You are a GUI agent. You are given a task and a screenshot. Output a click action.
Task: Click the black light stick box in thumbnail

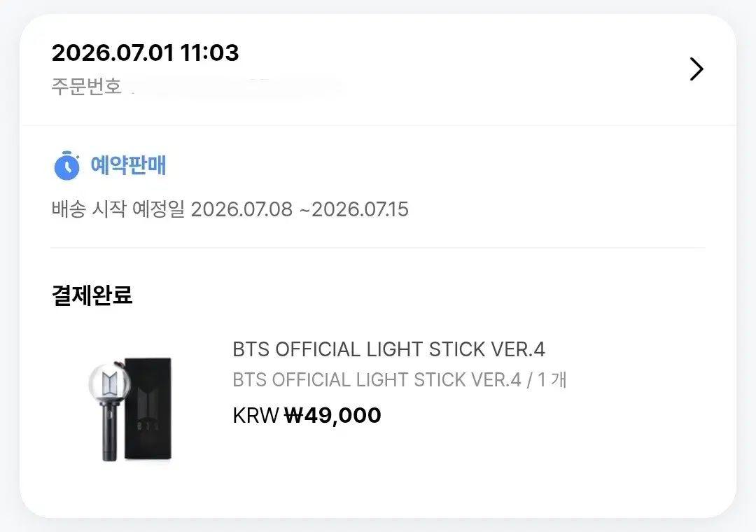[148, 409]
